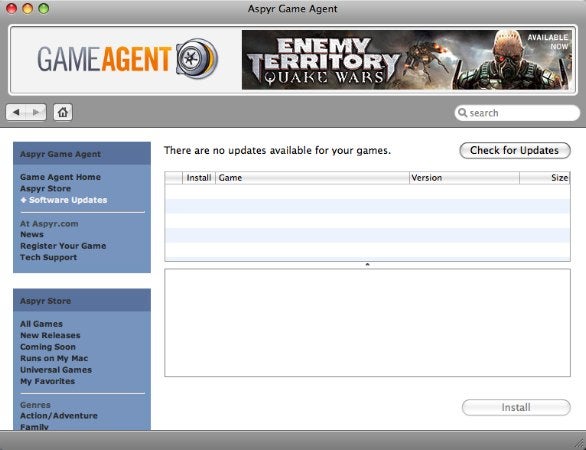Click the back navigation arrow

point(16,112)
